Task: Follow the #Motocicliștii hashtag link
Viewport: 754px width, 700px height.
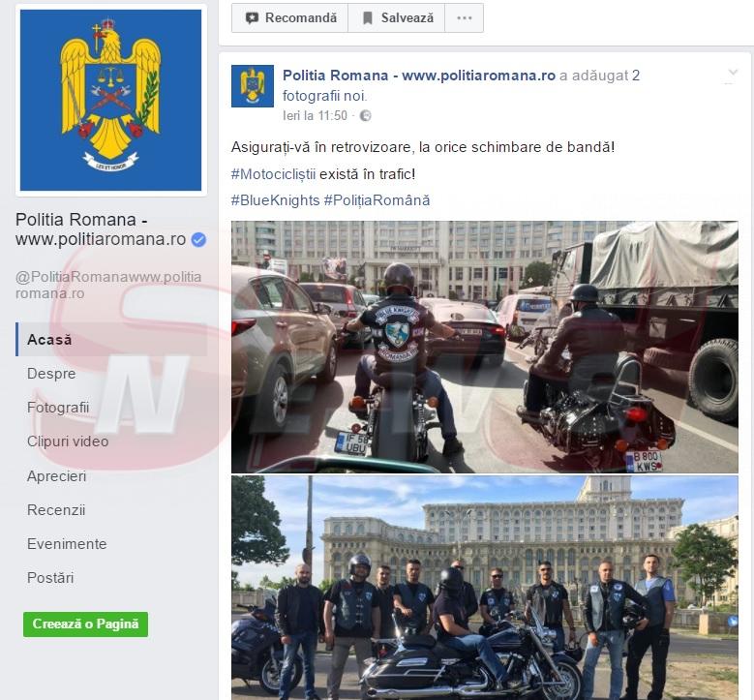Action: tap(273, 174)
